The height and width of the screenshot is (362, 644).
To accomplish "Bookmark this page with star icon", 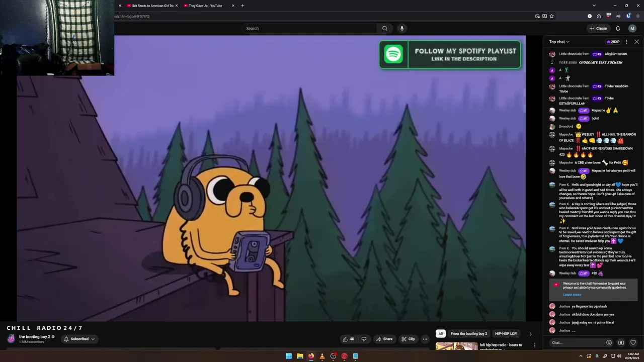I will tap(551, 16).
